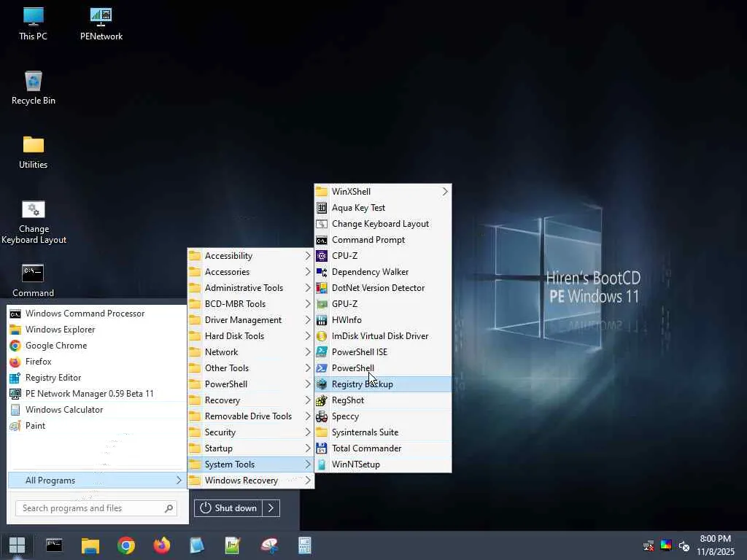747x560 pixels.
Task: Open command prompt from taskbar
Action: pyautogui.click(x=54, y=545)
